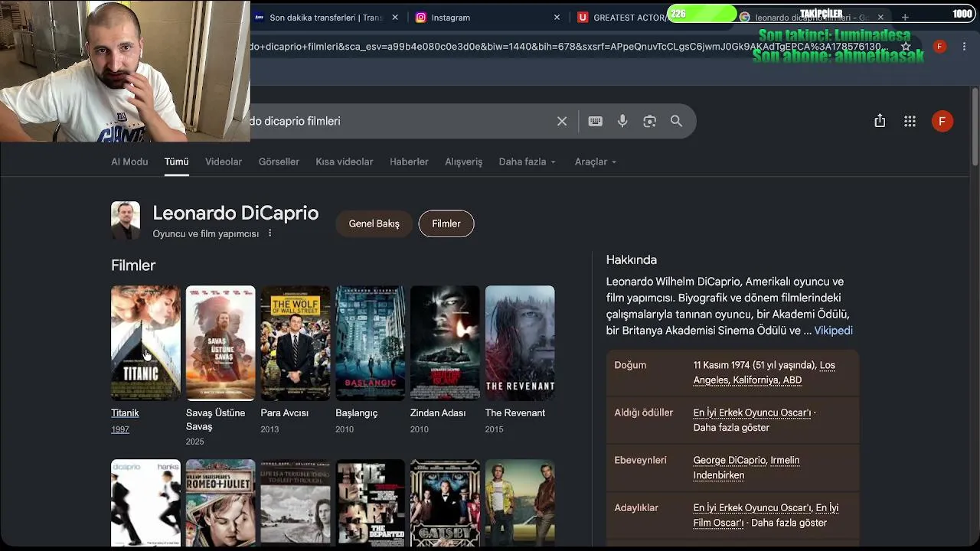Click the Leonardo DiCaprio portrait thumbnail
The width and height of the screenshot is (980, 551).
coord(126,220)
